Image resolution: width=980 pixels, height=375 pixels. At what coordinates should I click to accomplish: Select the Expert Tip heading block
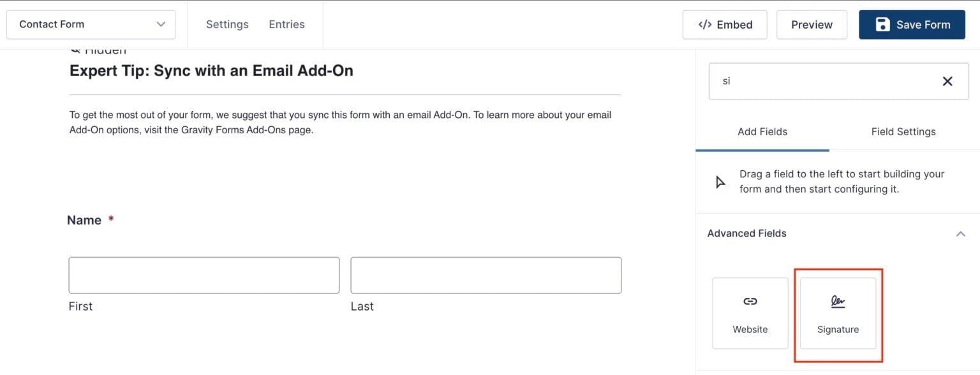coord(211,71)
